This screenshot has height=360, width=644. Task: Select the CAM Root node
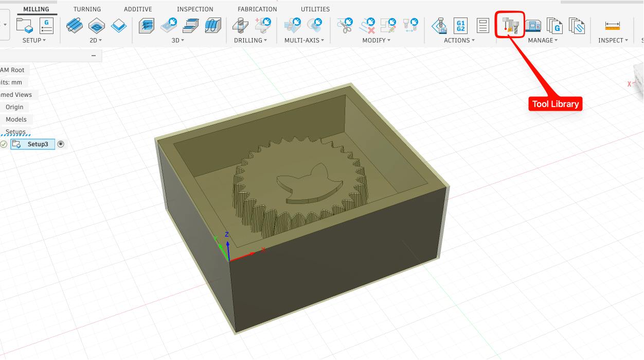[x=12, y=70]
